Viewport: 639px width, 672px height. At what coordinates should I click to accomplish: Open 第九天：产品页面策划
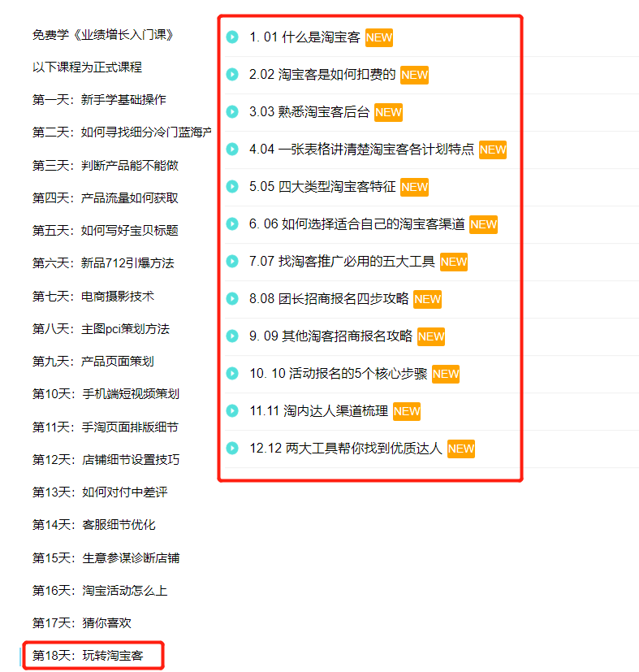click(x=93, y=362)
